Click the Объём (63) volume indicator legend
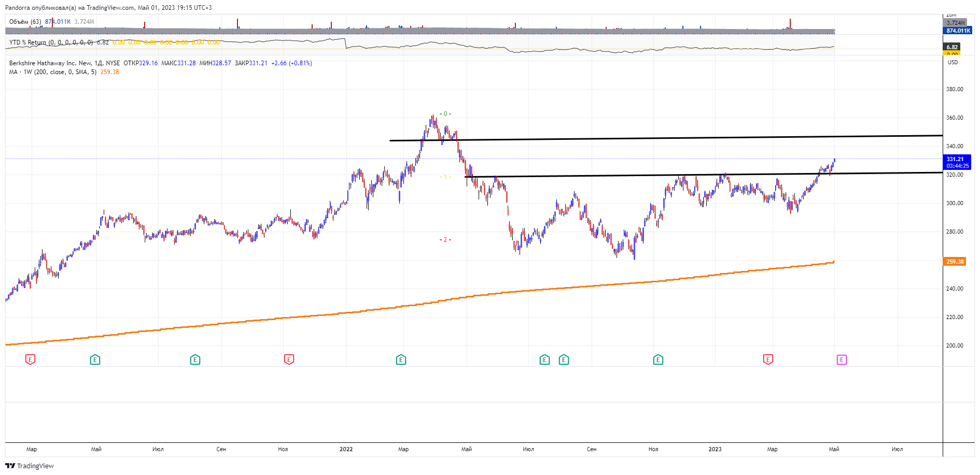This screenshot has width=980, height=475. click(x=25, y=22)
